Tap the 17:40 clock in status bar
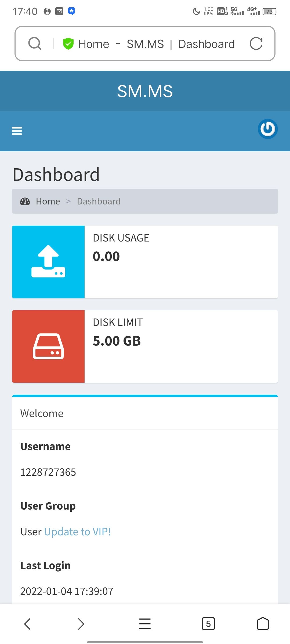Image resolution: width=290 pixels, height=644 pixels. 25,11
